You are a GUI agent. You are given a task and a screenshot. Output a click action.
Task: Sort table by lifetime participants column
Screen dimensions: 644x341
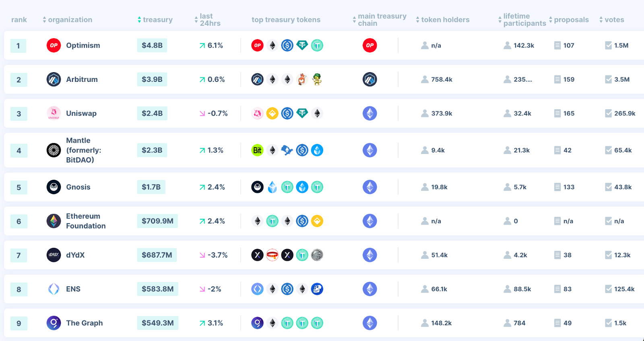point(522,20)
